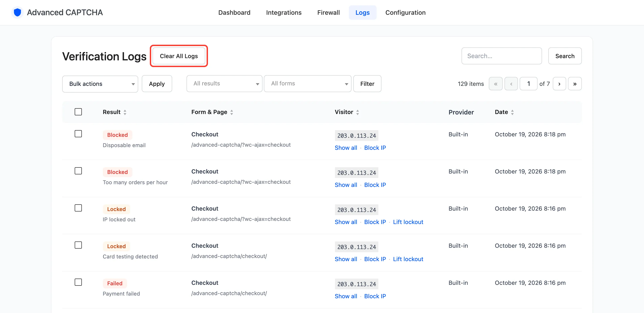Click Lift lockout in IP locked out row

pos(408,222)
